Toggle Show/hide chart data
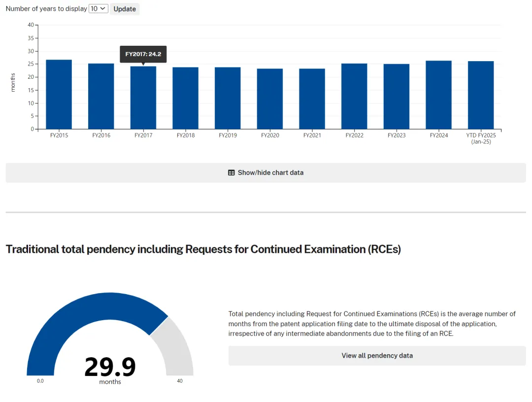Viewport: 532px width, 402px height. 266,173
